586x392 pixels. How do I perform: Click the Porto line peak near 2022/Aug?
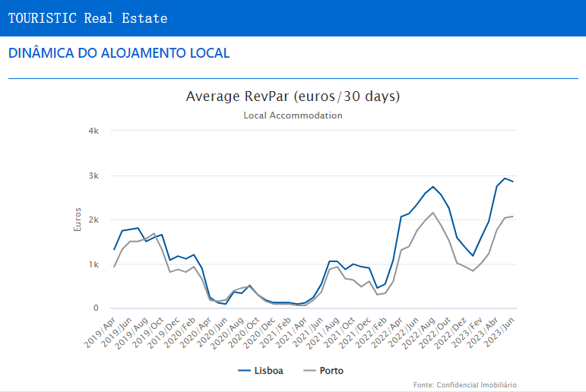[x=432, y=213]
